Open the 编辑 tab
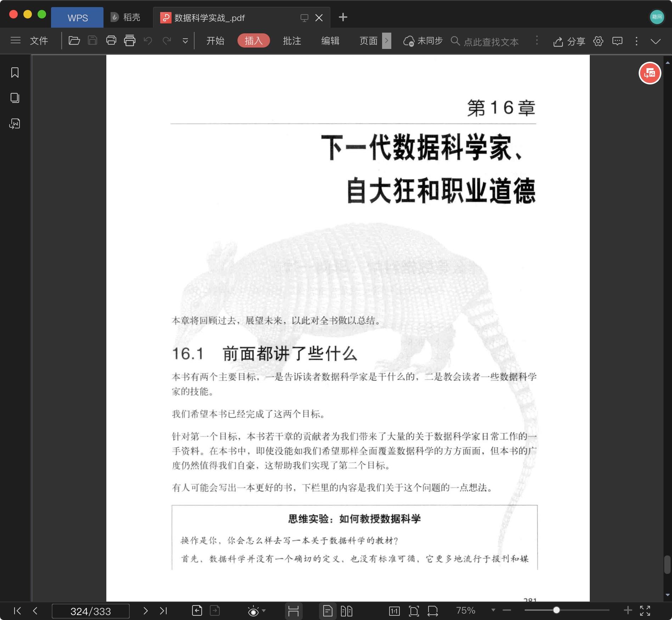The height and width of the screenshot is (620, 672). pyautogui.click(x=330, y=41)
